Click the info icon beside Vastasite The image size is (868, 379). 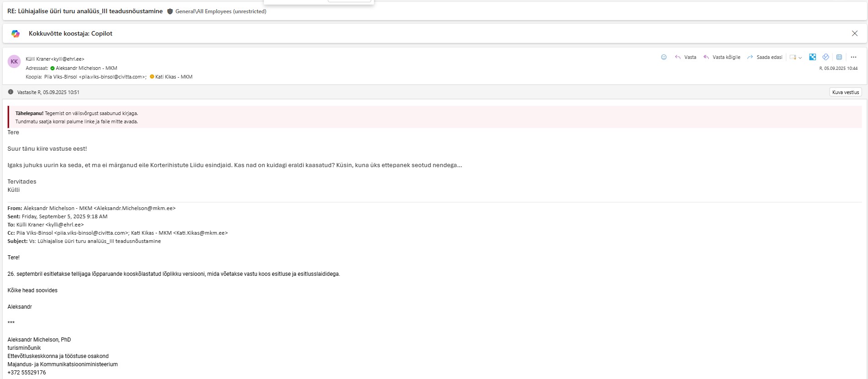pyautogui.click(x=11, y=92)
